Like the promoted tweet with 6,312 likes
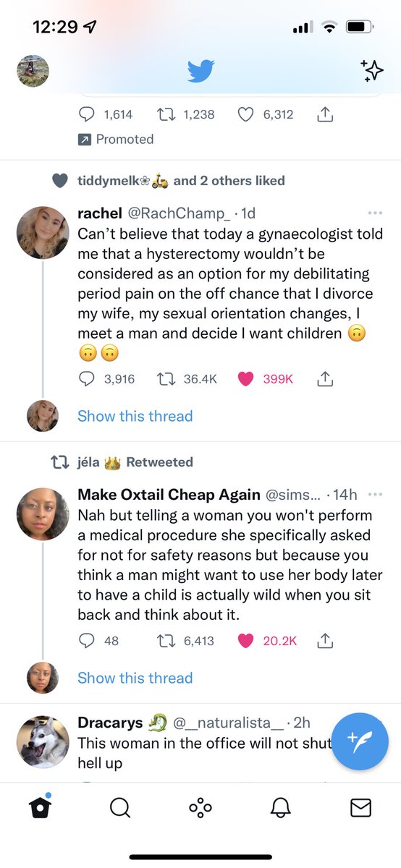This screenshot has width=401, height=868. point(246,114)
